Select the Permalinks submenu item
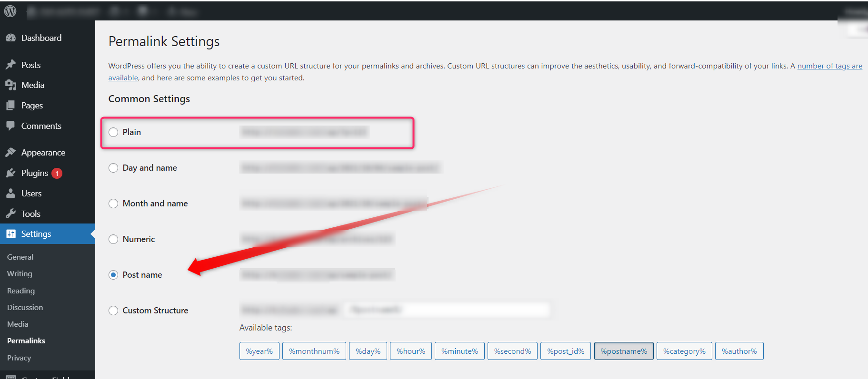 26,341
